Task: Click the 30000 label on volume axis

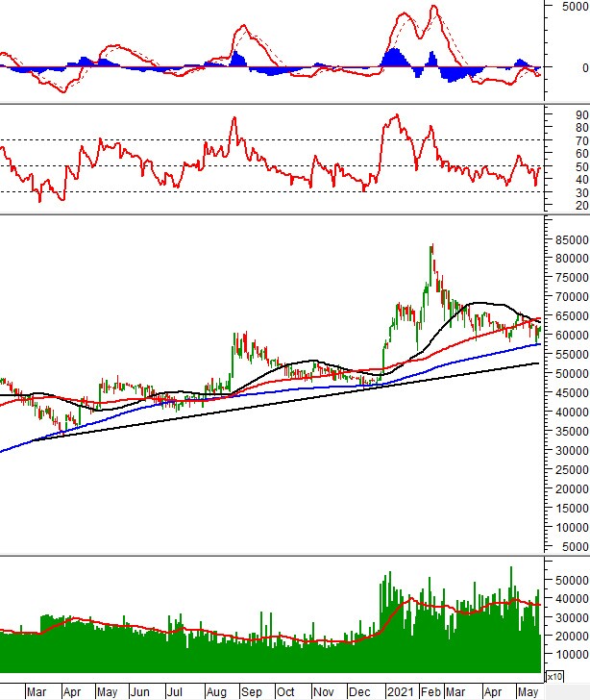Action: tap(572, 617)
